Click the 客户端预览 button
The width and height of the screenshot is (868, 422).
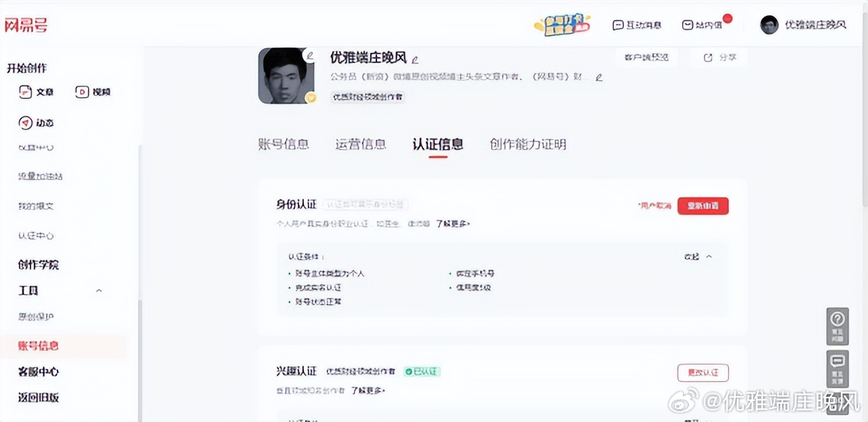(x=646, y=58)
